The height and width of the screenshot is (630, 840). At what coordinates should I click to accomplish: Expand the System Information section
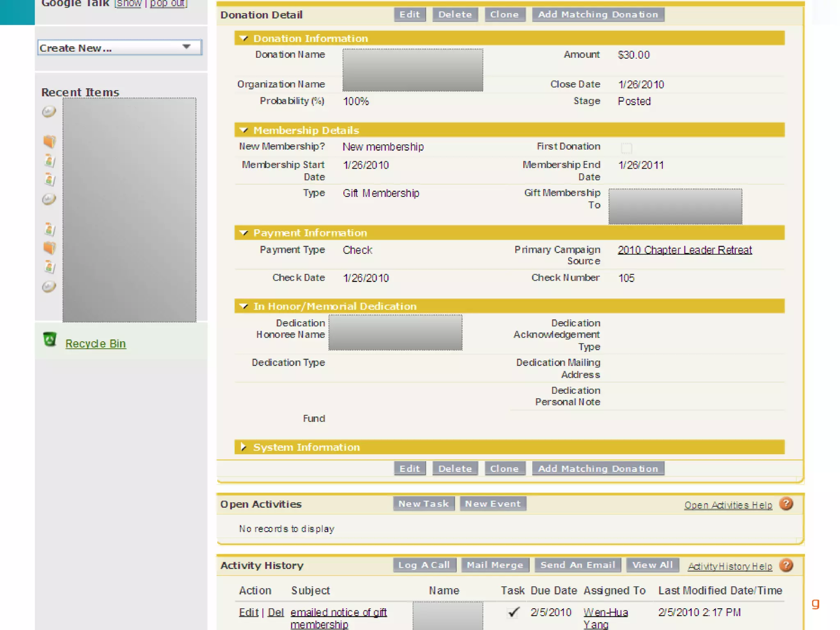[x=244, y=447]
